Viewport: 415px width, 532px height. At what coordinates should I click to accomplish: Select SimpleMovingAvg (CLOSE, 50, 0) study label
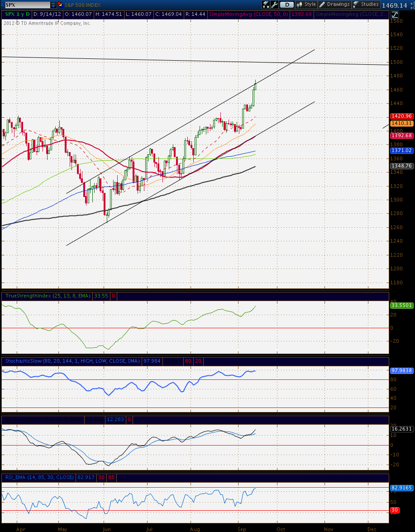(x=248, y=14)
